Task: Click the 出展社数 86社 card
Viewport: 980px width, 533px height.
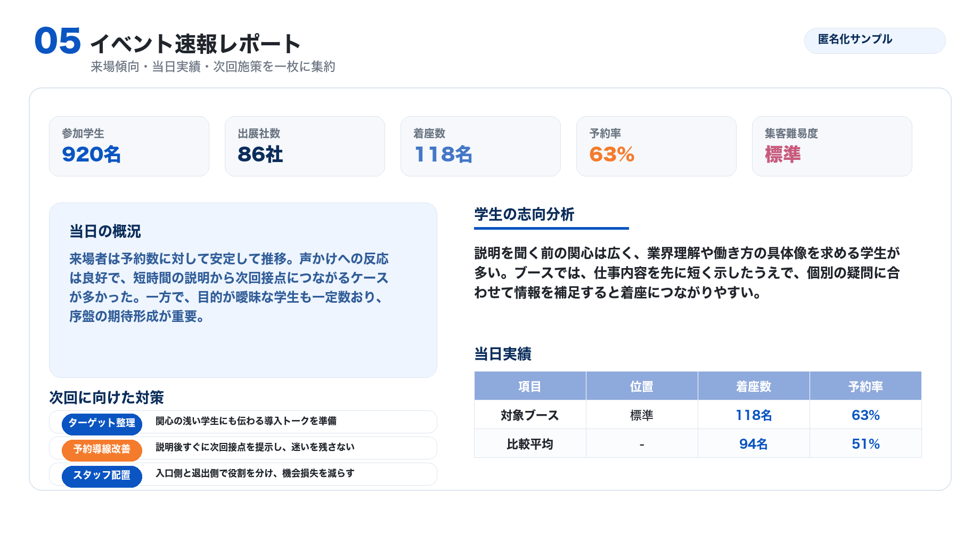Action: (305, 146)
